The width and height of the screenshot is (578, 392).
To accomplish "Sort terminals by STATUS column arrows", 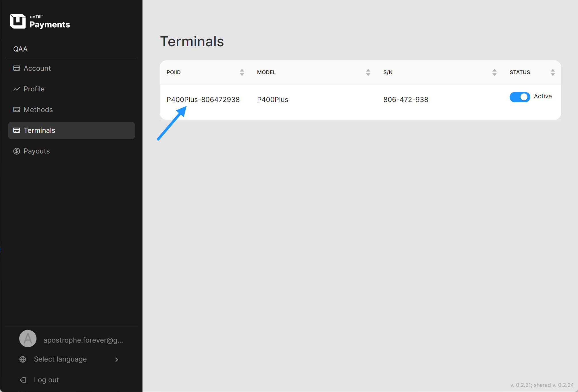I will tap(553, 72).
